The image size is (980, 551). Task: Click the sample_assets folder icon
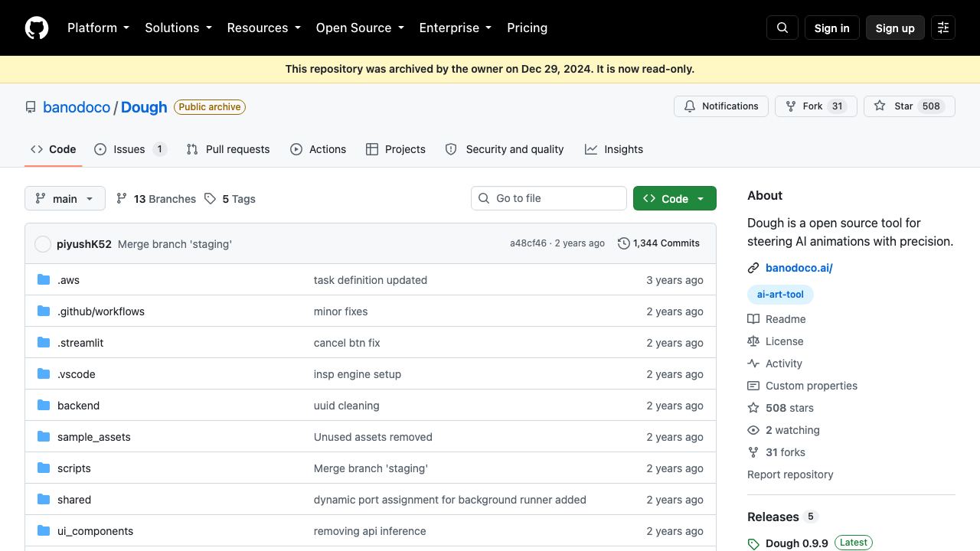44,437
